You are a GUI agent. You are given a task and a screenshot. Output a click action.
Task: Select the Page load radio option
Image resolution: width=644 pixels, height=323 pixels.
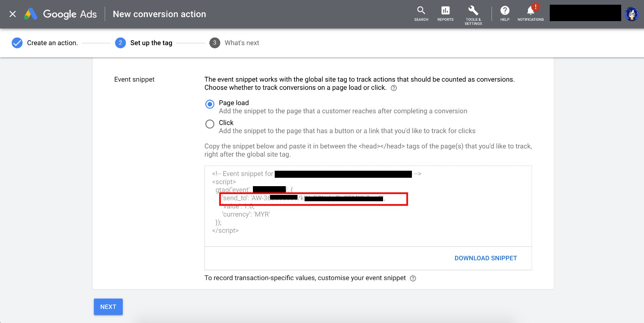(210, 104)
